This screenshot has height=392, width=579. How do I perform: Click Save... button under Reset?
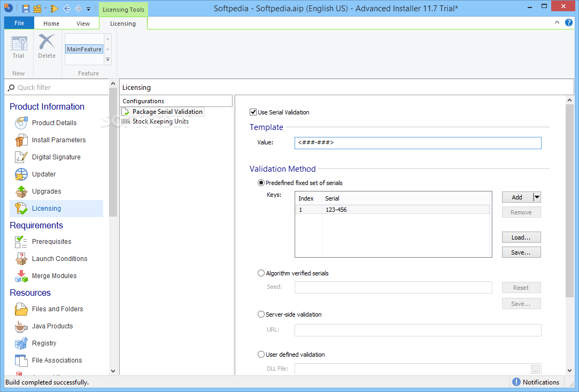[521, 304]
